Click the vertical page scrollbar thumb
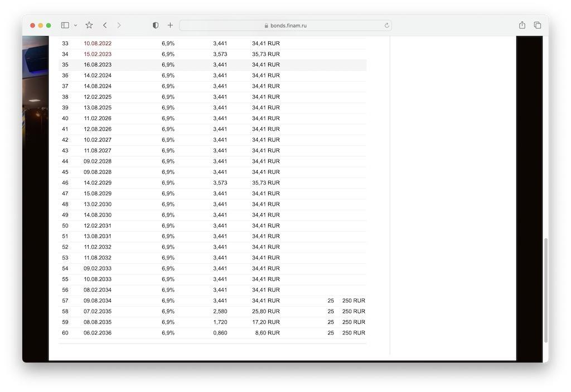This screenshot has height=392, width=571. pos(546,290)
